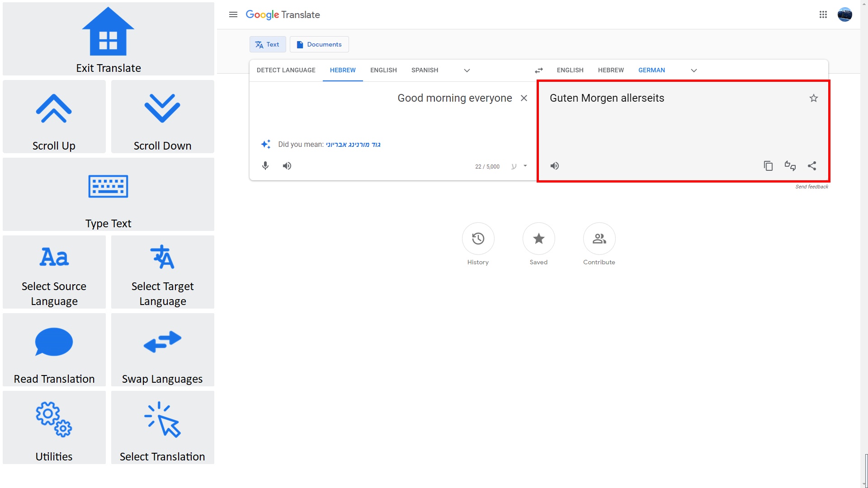
Task: Open the Send feedback link
Action: click(x=811, y=186)
